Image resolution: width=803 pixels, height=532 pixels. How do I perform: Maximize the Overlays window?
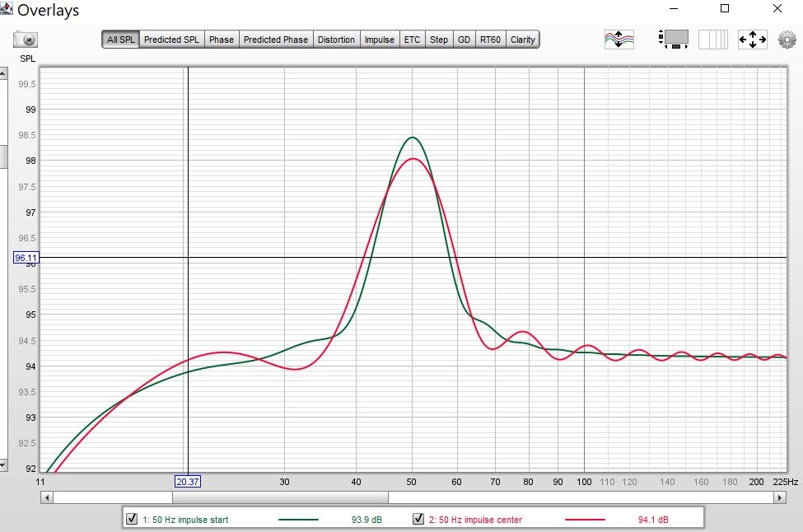click(725, 8)
